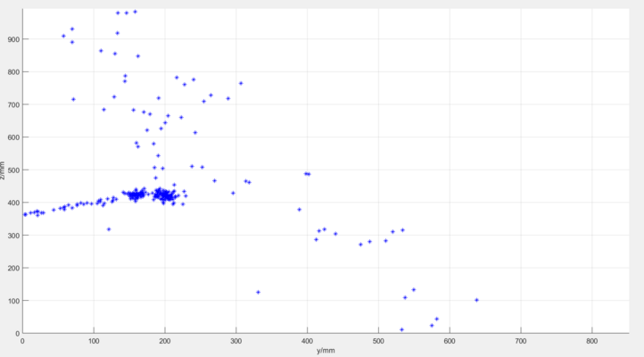Select the data point near y=550, z=130
Viewport: 644px width, 357px height.
tap(413, 289)
